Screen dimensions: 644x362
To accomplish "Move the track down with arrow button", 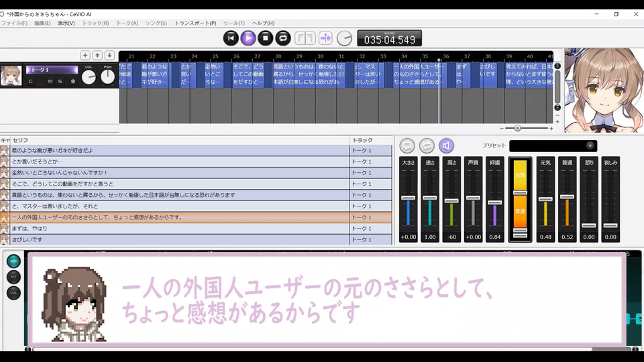I will (109, 55).
